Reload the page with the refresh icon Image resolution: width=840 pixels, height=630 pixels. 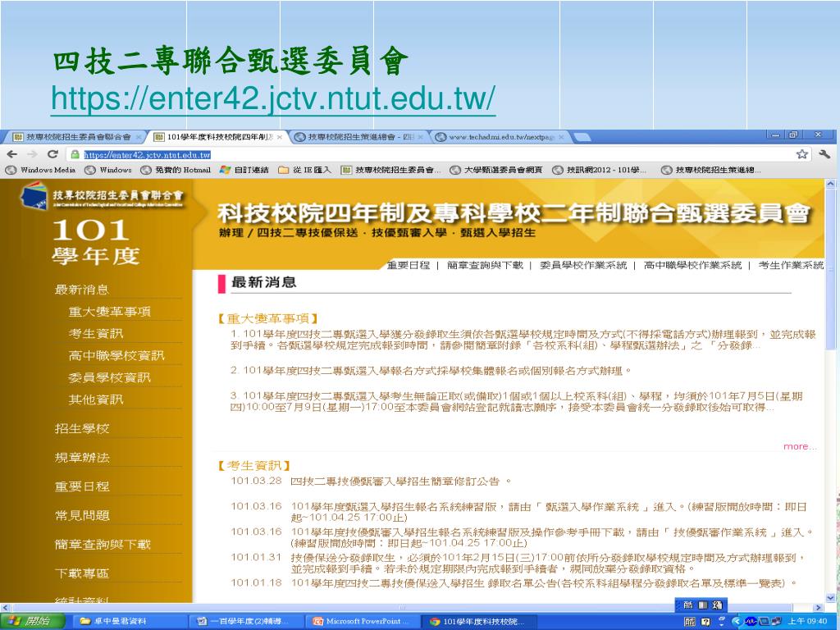pyautogui.click(x=52, y=154)
